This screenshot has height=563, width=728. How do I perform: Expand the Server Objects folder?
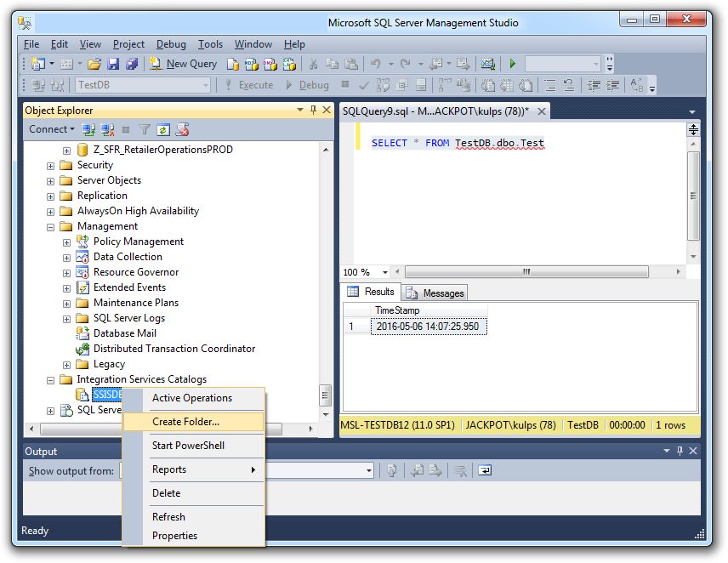[x=51, y=181]
